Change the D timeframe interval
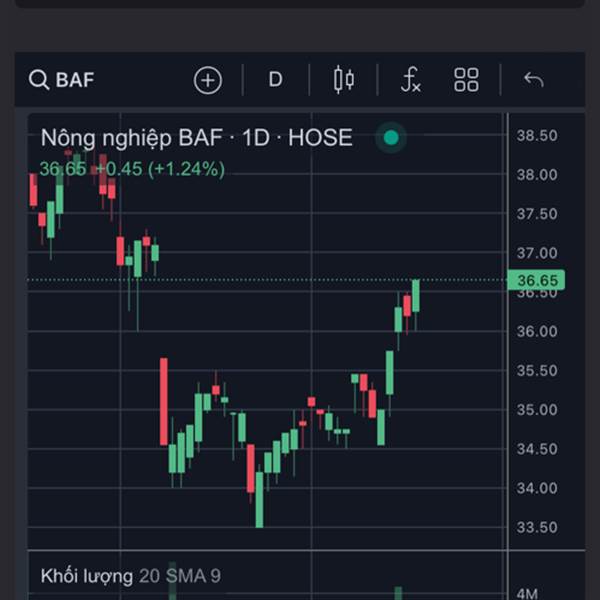600x600 pixels. 276,80
